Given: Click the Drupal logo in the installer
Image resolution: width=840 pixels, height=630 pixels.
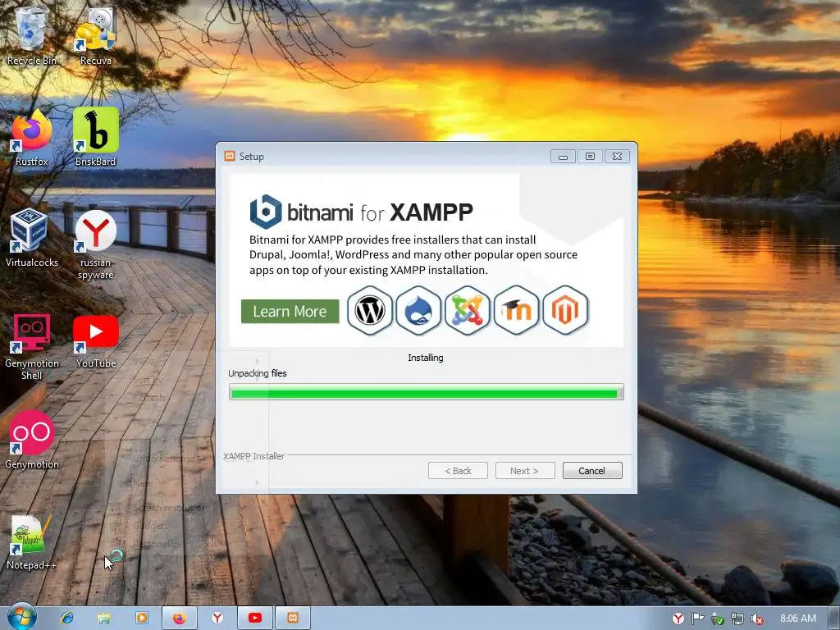Looking at the screenshot, I should point(418,310).
